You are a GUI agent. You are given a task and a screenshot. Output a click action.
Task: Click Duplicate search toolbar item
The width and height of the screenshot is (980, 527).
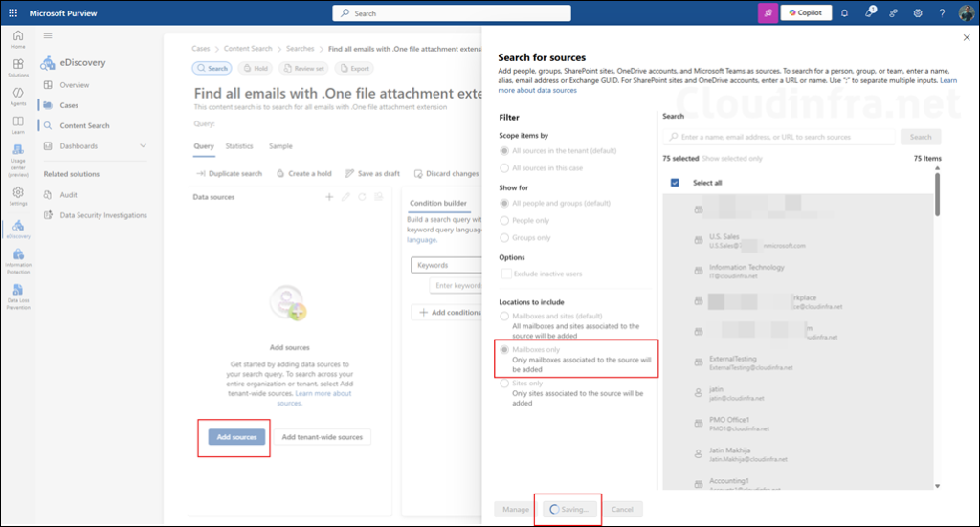[x=230, y=173]
